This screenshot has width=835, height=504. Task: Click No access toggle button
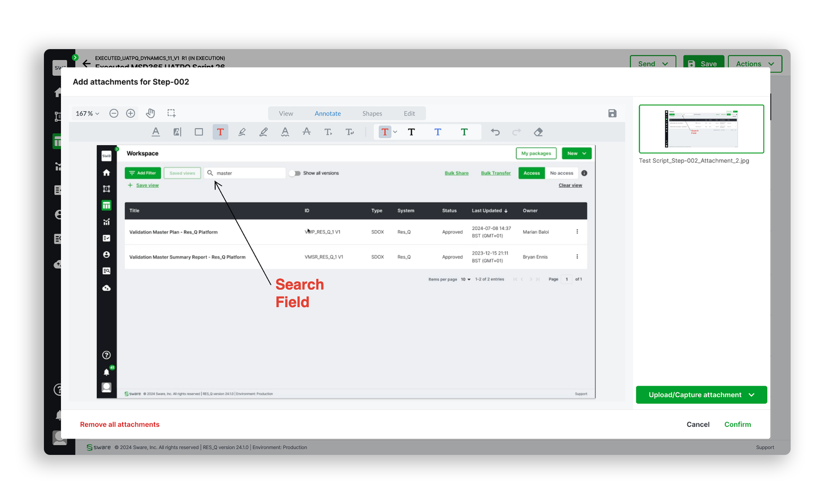561,173
